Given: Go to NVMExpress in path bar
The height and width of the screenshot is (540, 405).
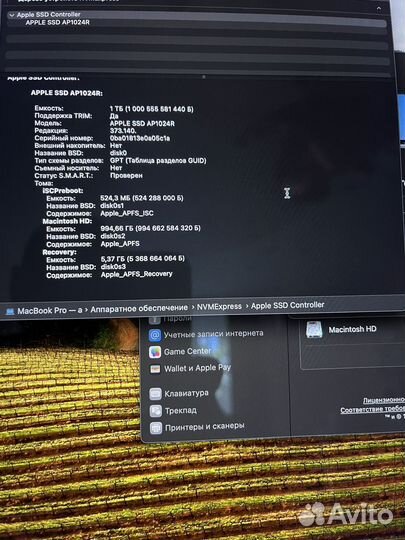Looking at the screenshot, I should point(219,306).
